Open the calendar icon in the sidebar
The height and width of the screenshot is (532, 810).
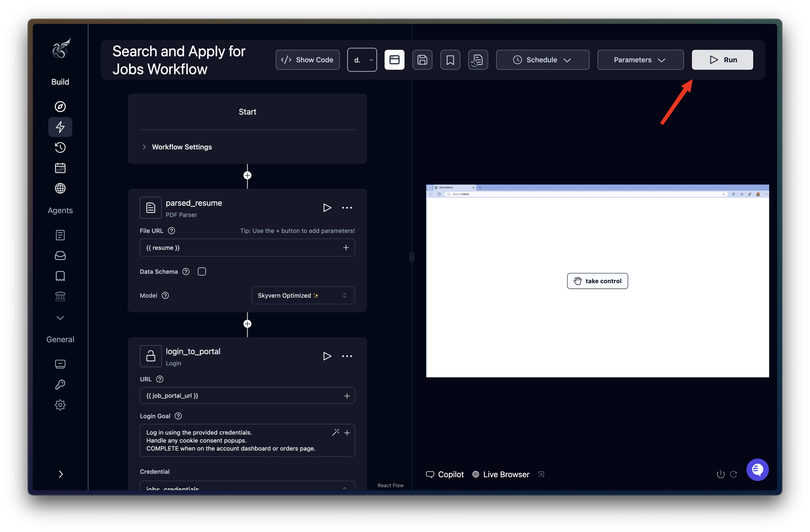(x=60, y=167)
